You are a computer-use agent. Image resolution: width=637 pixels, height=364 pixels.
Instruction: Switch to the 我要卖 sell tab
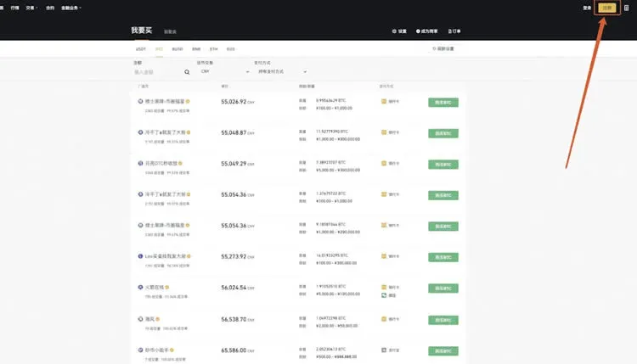[170, 31]
